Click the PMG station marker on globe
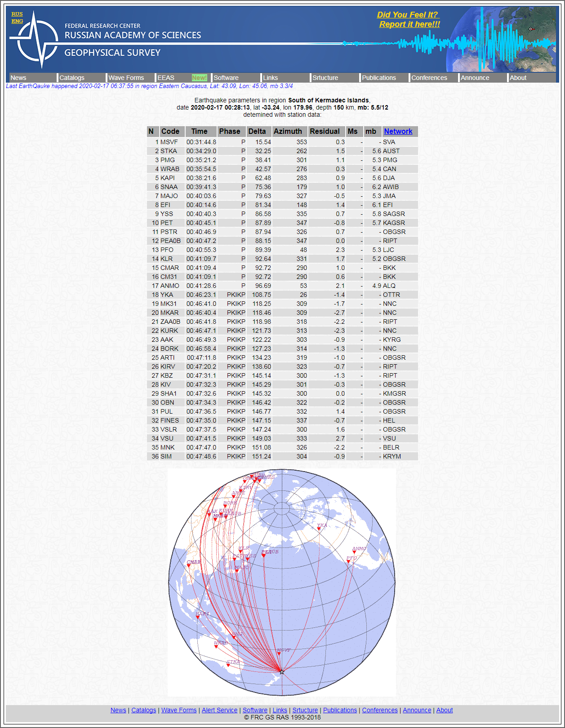Screen dimensions: 565x728 click(234, 638)
